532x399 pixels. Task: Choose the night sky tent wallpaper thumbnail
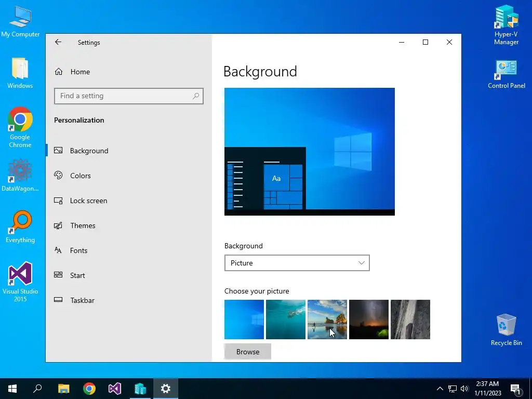[369, 320]
